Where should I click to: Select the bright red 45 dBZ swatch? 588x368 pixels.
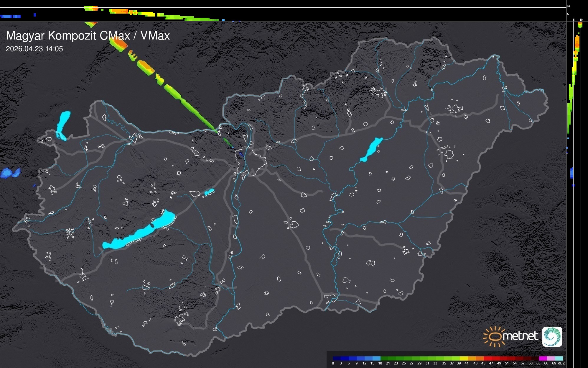487,358
